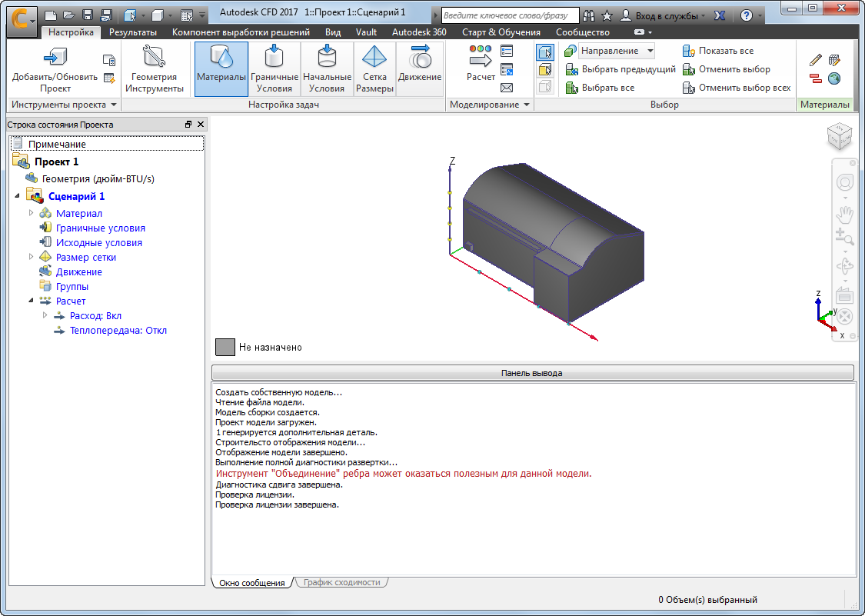Open Добавить/Обновить Проект tool

coord(55,69)
